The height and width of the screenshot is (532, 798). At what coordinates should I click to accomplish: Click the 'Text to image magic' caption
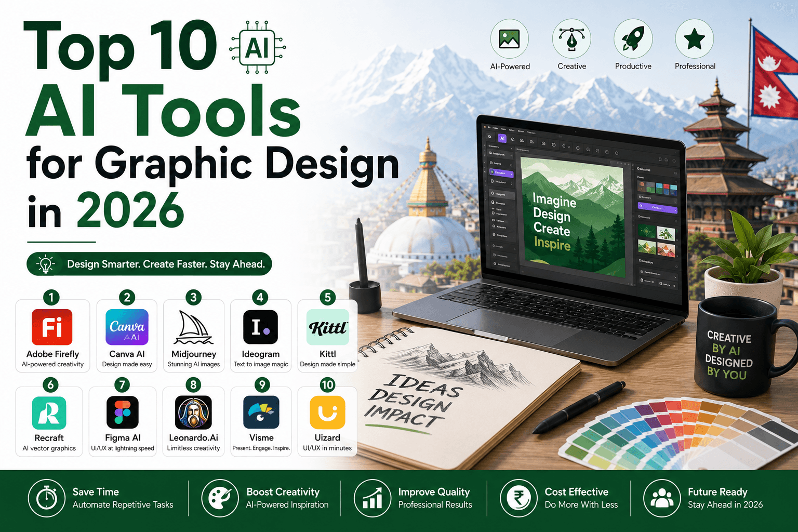coord(261,364)
